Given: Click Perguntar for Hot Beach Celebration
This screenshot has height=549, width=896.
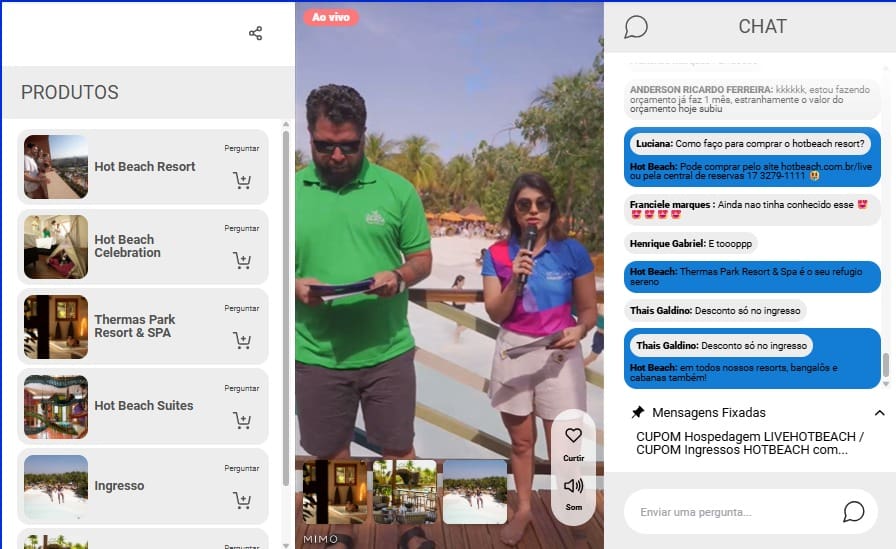Looking at the screenshot, I should point(242,229).
